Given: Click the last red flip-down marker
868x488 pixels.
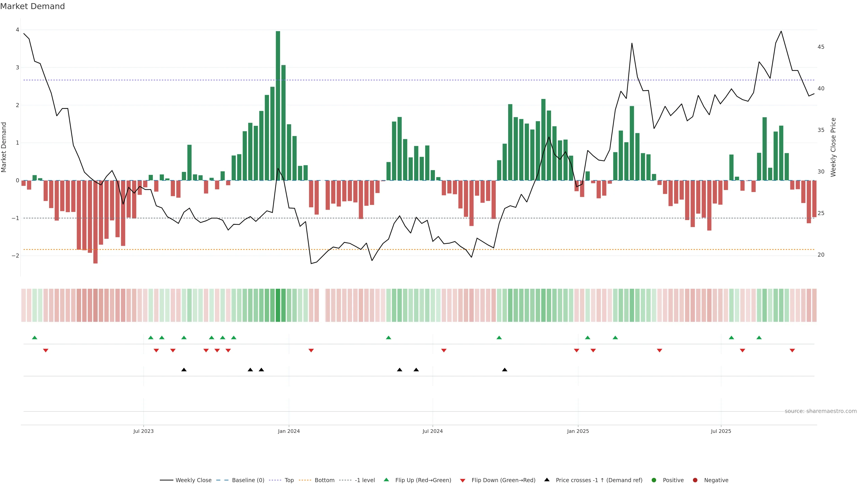Looking at the screenshot, I should [x=792, y=351].
